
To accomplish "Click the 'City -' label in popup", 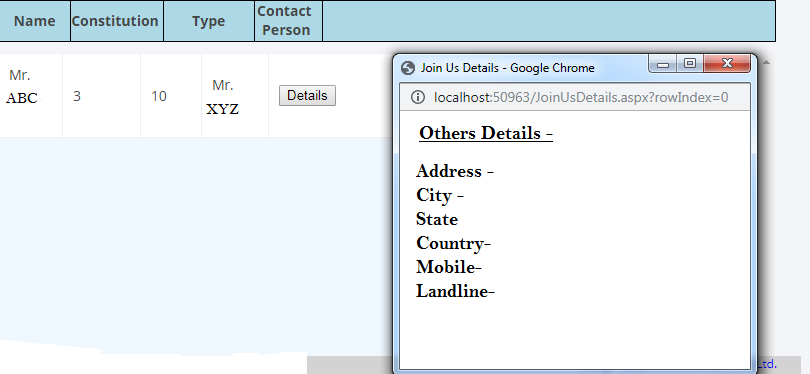I will coord(440,195).
